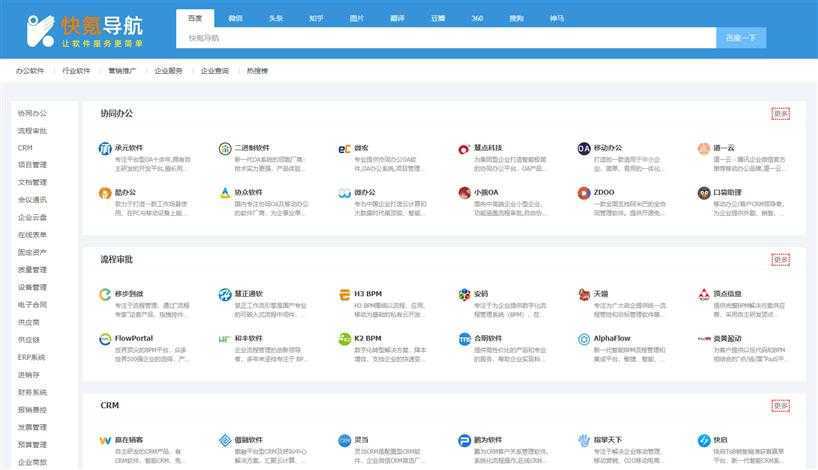This screenshot has width=818, height=470.
Task: Open the K2 BPM title link
Action: (x=368, y=338)
